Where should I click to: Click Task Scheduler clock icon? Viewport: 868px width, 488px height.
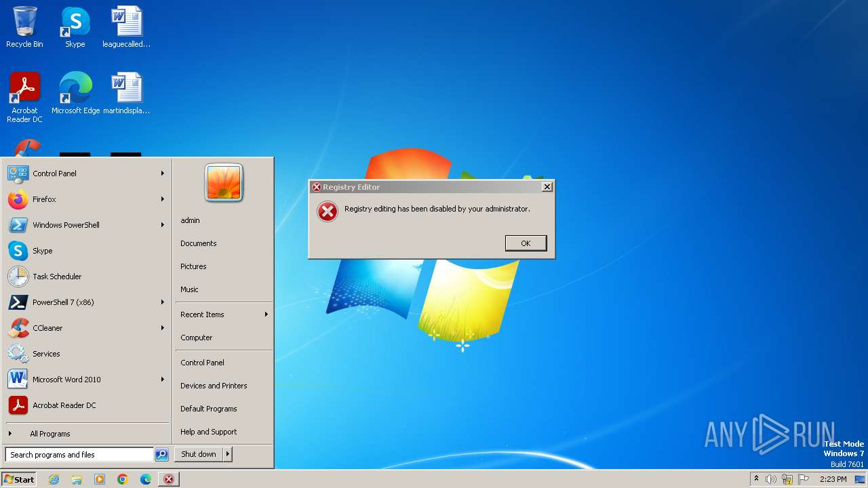pyautogui.click(x=18, y=277)
